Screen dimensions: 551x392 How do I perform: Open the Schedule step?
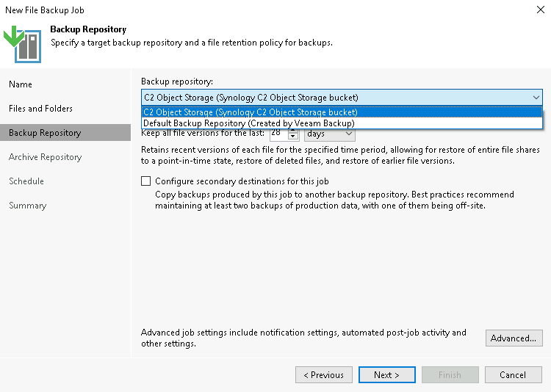point(26,181)
